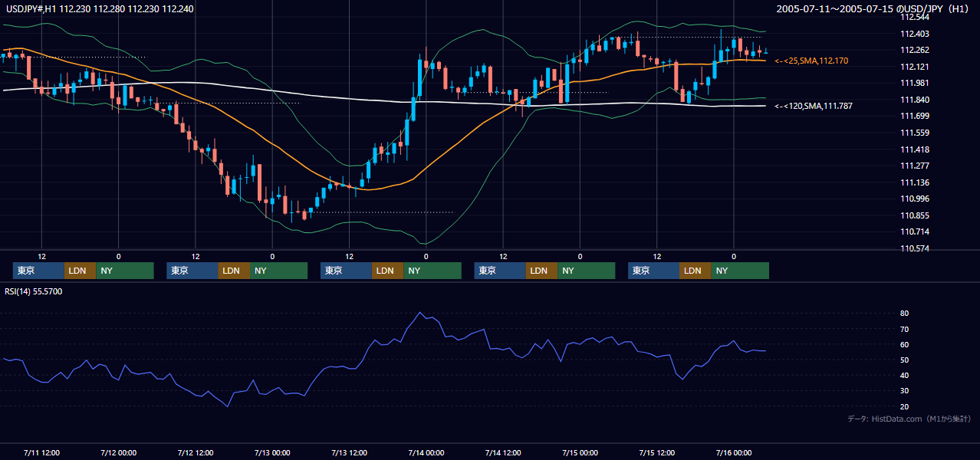The width and height of the screenshot is (980, 460).
Task: Select the NY session block for 7/14
Action: click(587, 271)
